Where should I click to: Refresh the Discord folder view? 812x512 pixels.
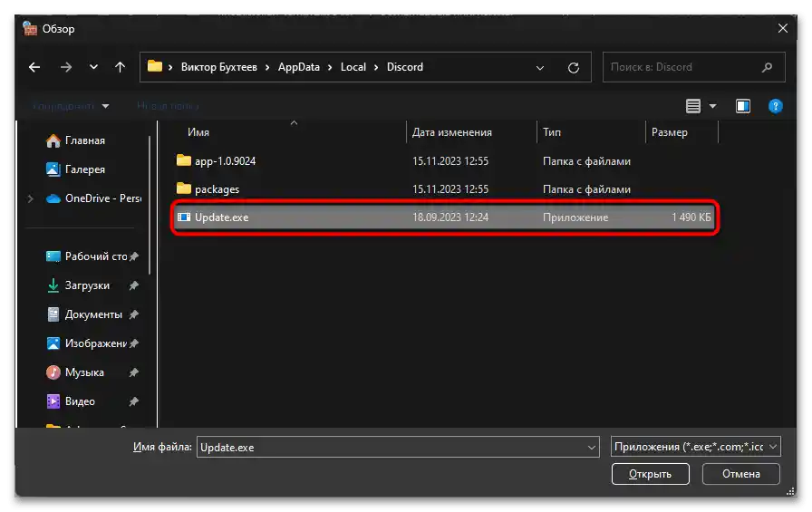[574, 68]
